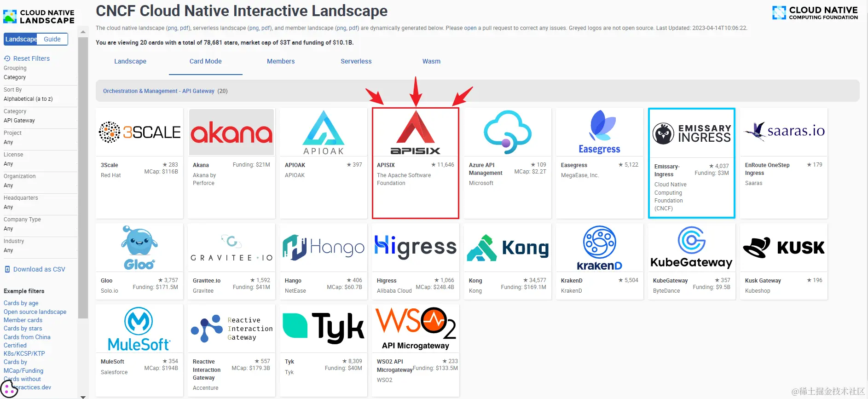Click MuleSoft MCap $194B text
The width and height of the screenshot is (868, 399).
click(x=161, y=368)
